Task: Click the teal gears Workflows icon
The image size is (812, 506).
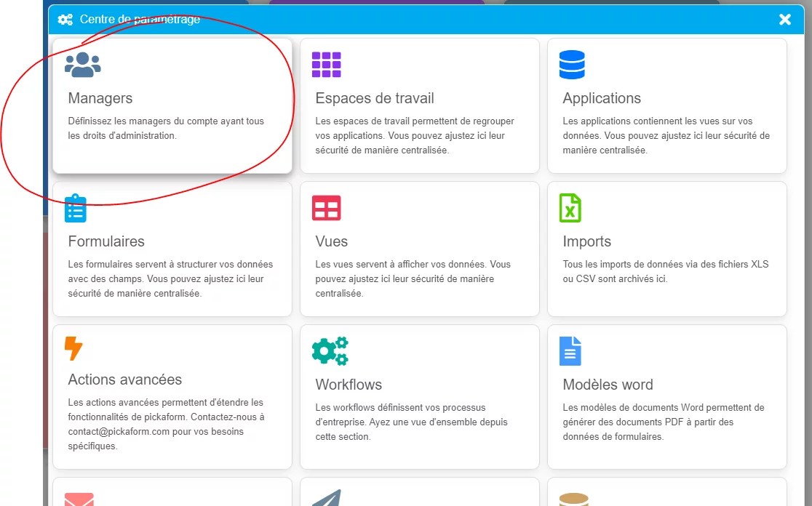Action: click(x=330, y=351)
